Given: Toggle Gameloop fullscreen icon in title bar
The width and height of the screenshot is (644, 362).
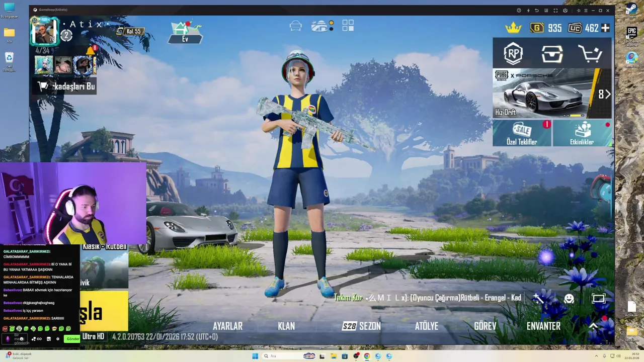Looking at the screenshot, I should 555,10.
